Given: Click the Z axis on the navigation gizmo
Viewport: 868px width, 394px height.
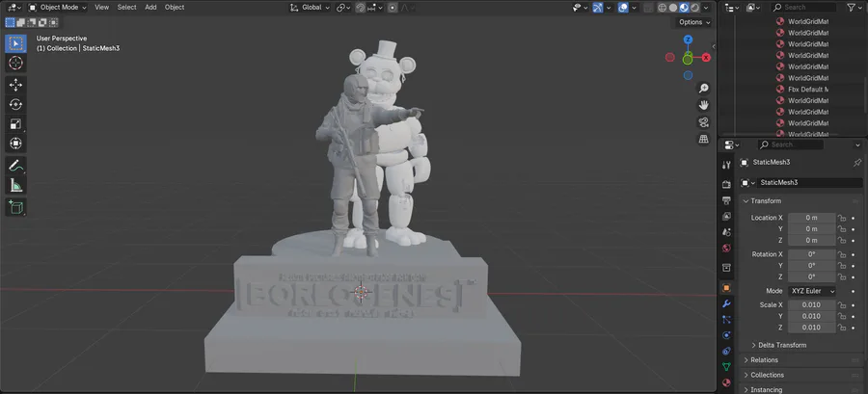Looking at the screenshot, I should pyautogui.click(x=688, y=39).
